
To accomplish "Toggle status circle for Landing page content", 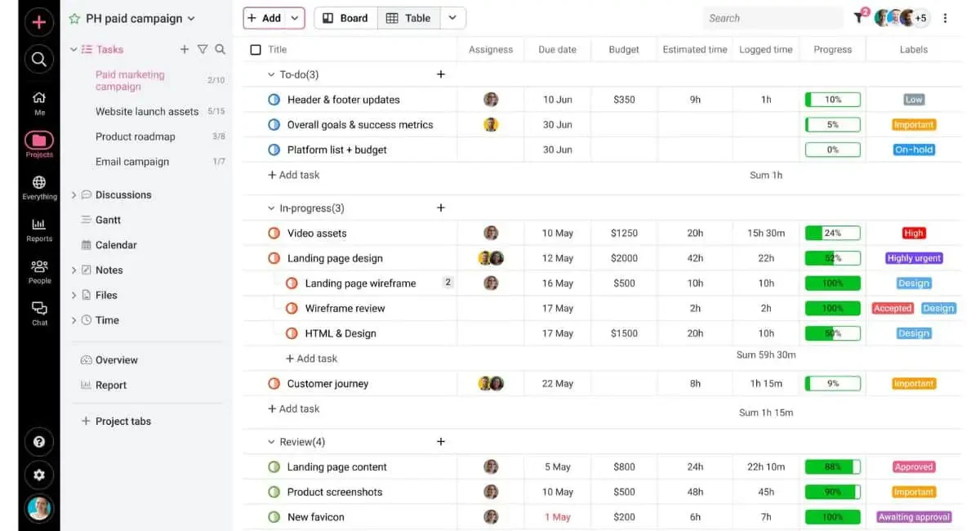I will point(274,466).
